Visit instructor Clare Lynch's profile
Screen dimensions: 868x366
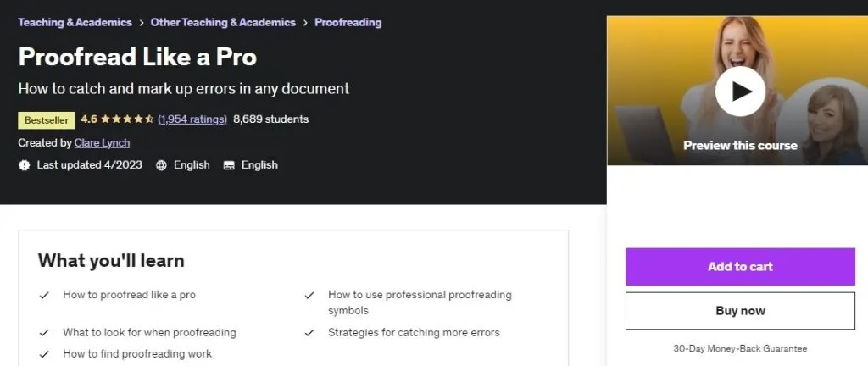tap(102, 142)
